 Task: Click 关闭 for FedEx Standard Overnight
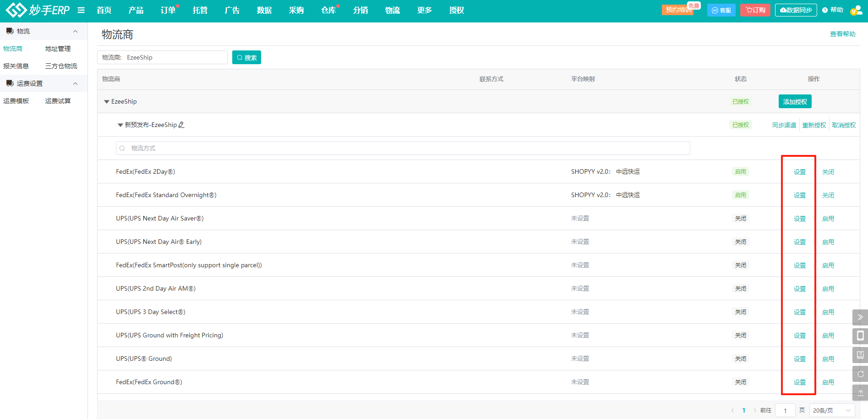(828, 195)
